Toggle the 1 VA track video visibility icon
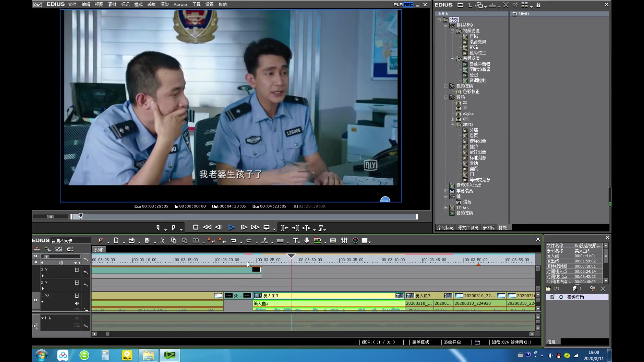This screenshot has width=644, height=362. (x=77, y=296)
